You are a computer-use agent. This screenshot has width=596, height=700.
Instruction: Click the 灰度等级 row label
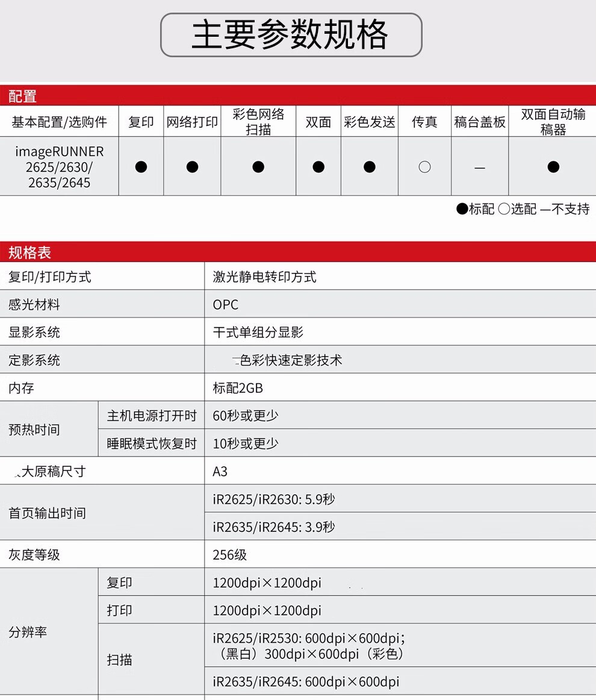click(x=34, y=554)
